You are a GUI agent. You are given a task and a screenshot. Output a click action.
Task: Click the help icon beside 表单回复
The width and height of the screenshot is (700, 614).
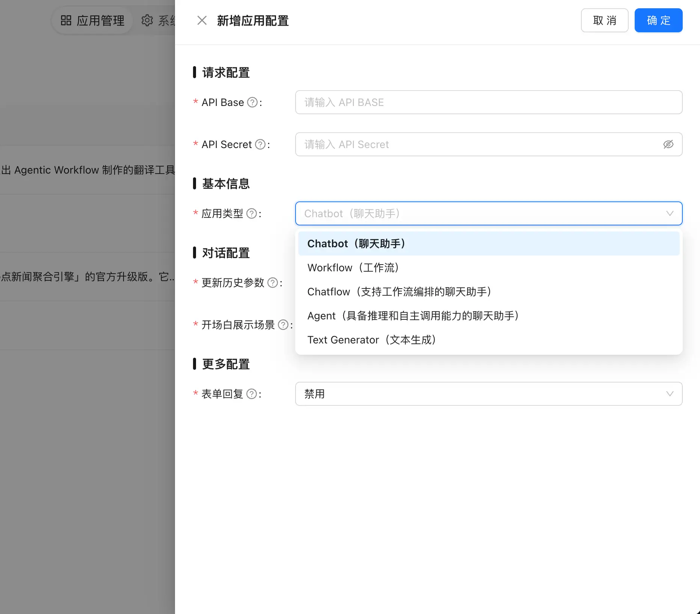251,394
